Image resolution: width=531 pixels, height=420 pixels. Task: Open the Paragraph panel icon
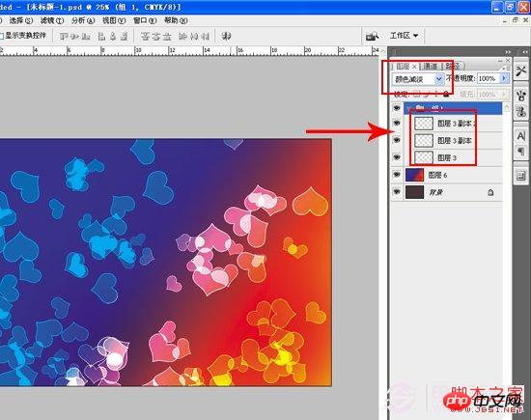520,151
